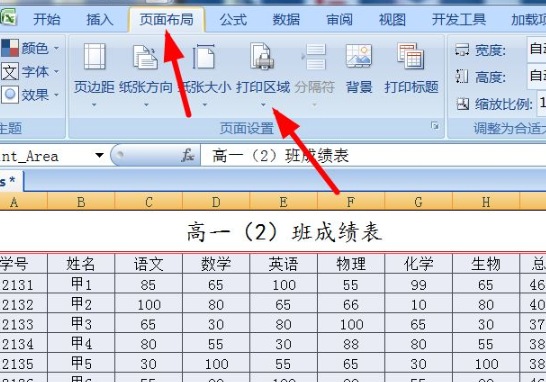Click the 化学 score 99 cell
The height and width of the screenshot is (382, 546).
(x=418, y=284)
